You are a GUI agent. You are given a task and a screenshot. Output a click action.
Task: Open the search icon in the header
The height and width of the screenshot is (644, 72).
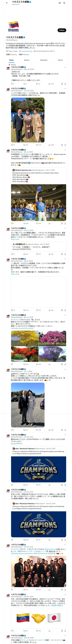64,3
